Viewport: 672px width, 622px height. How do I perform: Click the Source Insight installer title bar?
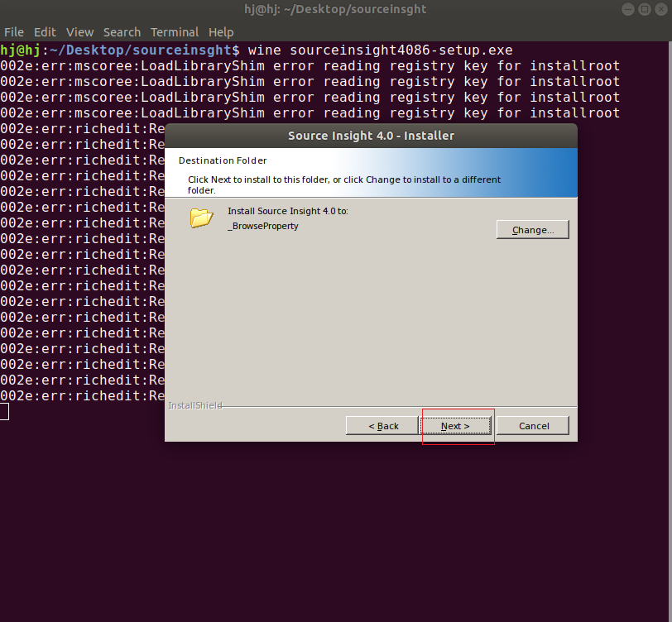(371, 136)
